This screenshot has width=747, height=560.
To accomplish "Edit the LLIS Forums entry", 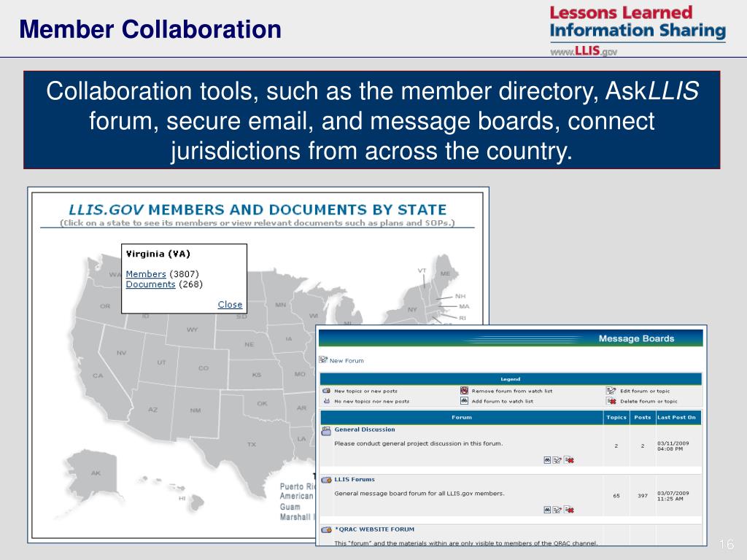I will pos(557,510).
